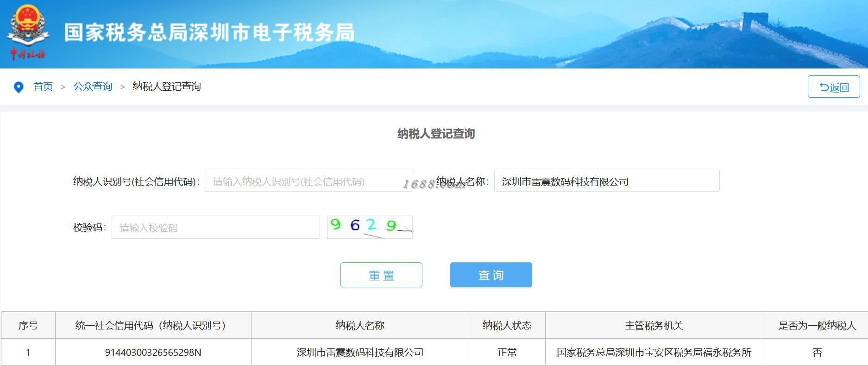Open 公众查询 breadcrumb link
Screen dimensions: 868x366
click(93, 87)
